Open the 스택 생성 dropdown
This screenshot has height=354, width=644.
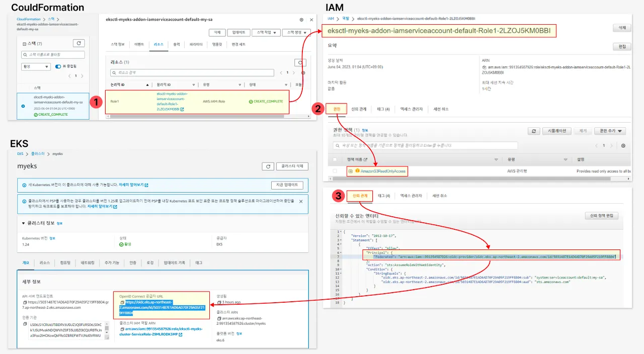pos(296,32)
